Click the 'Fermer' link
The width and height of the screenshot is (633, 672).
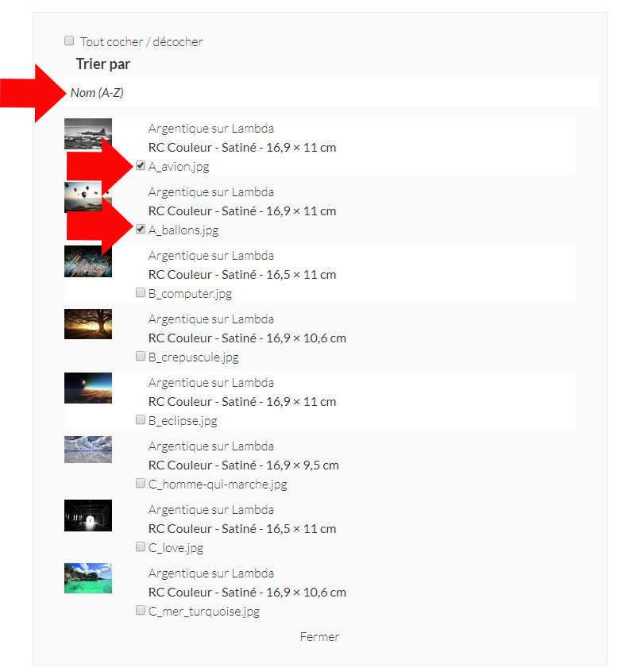[319, 636]
